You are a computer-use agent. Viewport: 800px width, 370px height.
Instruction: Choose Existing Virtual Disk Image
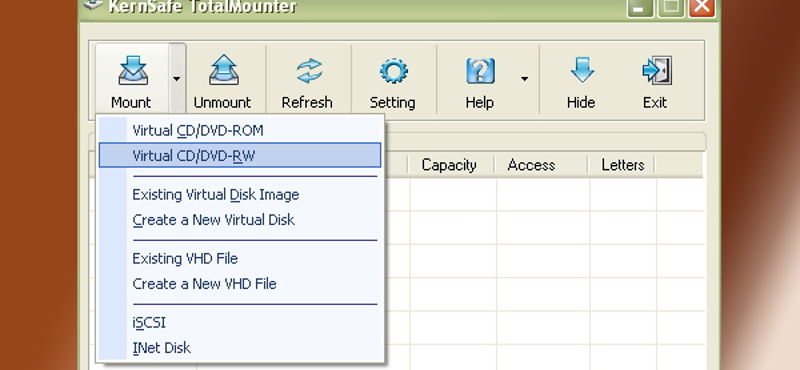[240, 194]
